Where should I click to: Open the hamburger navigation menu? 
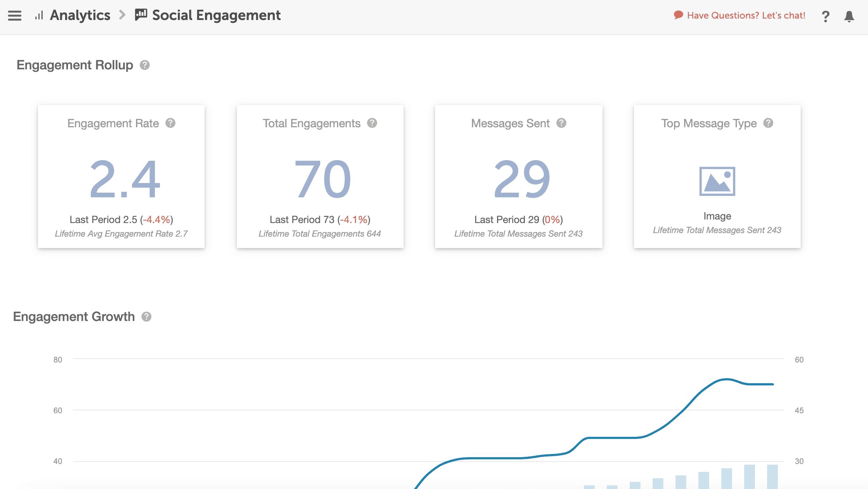tap(15, 15)
